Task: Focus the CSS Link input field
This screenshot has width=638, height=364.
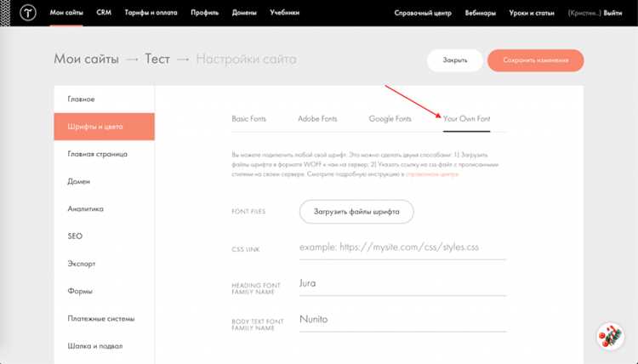Action: [x=403, y=247]
